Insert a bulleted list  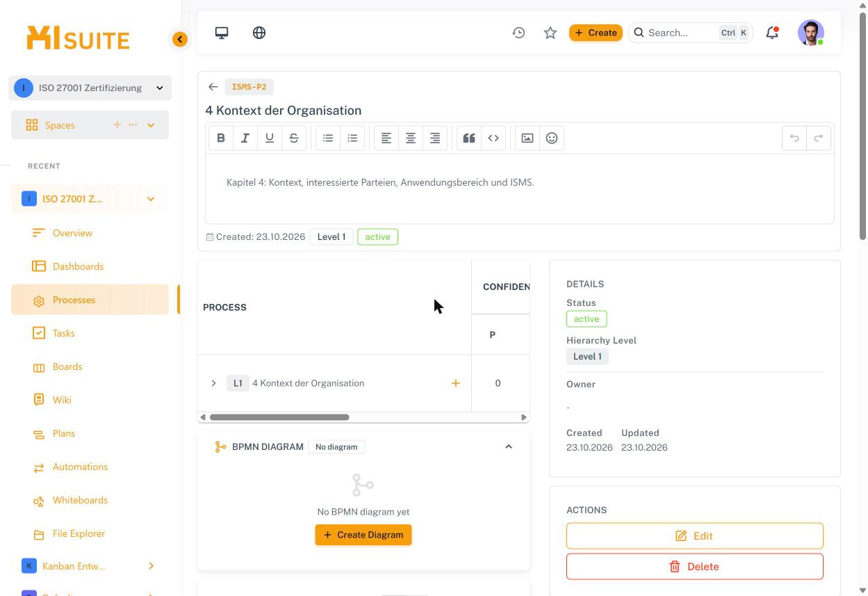(328, 138)
